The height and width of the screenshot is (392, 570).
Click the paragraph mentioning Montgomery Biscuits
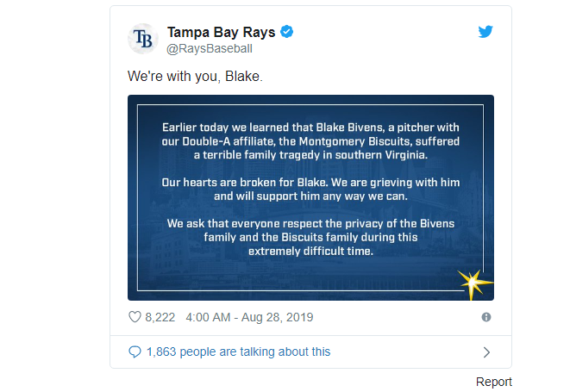310,141
